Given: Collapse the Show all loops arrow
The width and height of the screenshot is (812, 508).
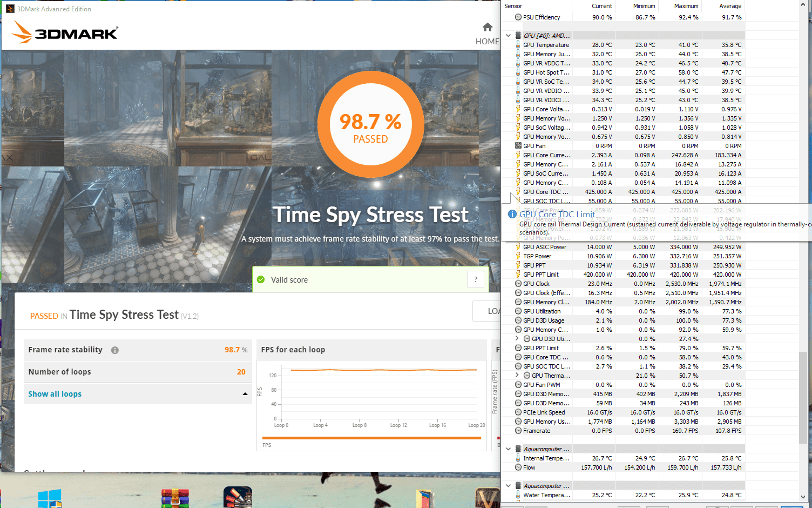Looking at the screenshot, I should pyautogui.click(x=245, y=394).
